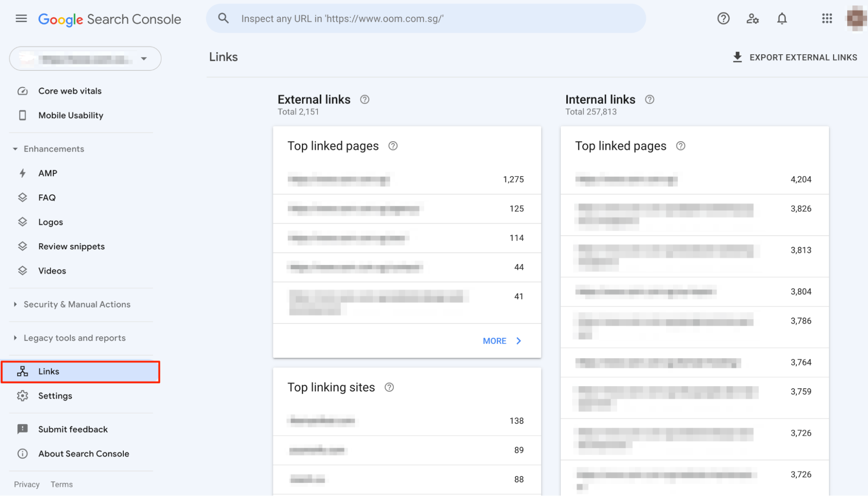Image resolution: width=868 pixels, height=496 pixels.
Task: Open internal linked page with 3,786 links
Action: (x=694, y=327)
